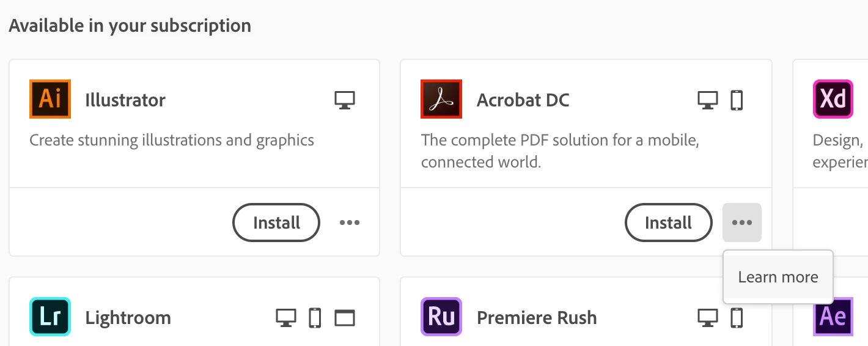Click Lightroom's desktop platform icon
868x346 pixels.
[286, 318]
